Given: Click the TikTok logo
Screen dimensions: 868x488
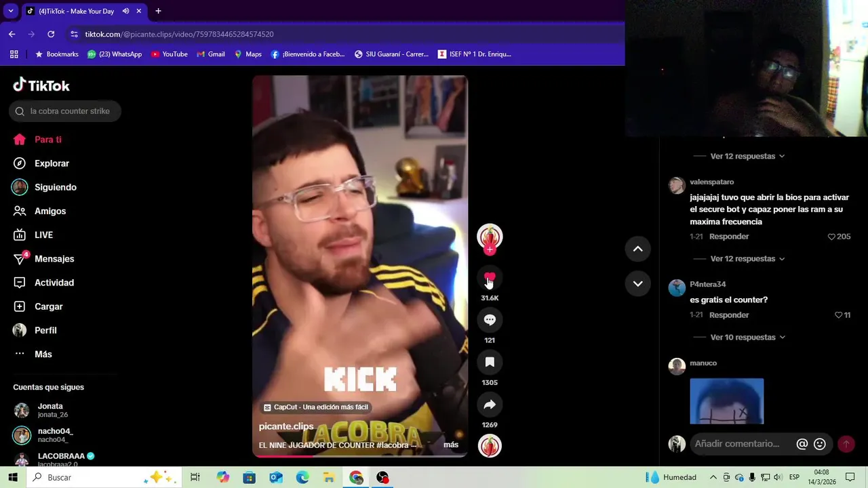Looking at the screenshot, I should [41, 85].
